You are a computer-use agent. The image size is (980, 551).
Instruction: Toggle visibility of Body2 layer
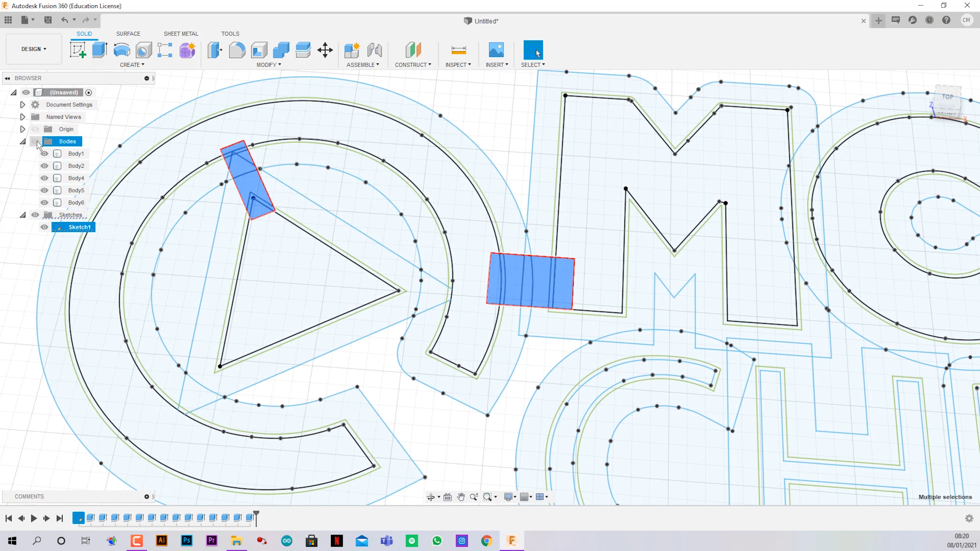[44, 165]
